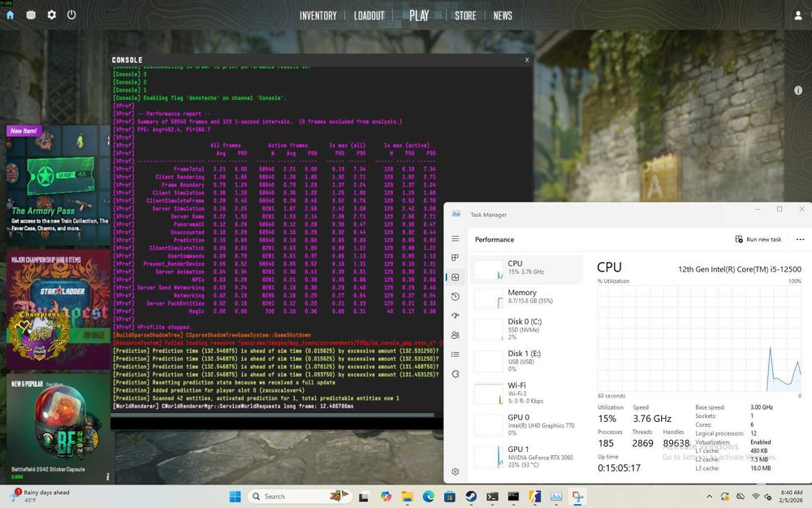Image resolution: width=812 pixels, height=508 pixels.
Task: Open the Loadout menu
Action: pyautogui.click(x=369, y=16)
